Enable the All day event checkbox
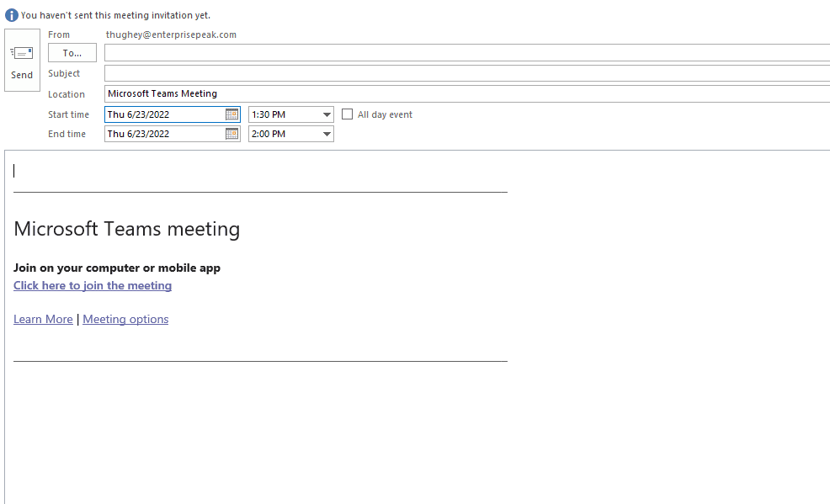 [x=348, y=114]
